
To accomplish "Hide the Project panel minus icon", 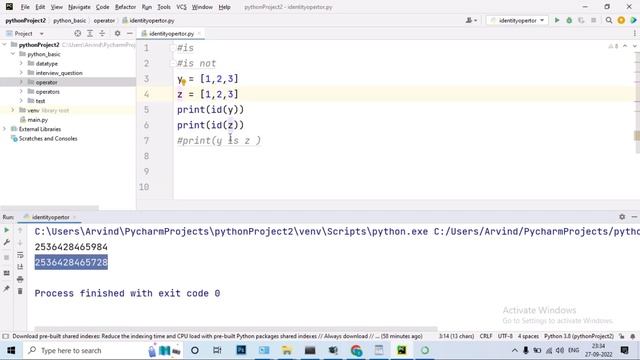I will pyautogui.click(x=129, y=33).
